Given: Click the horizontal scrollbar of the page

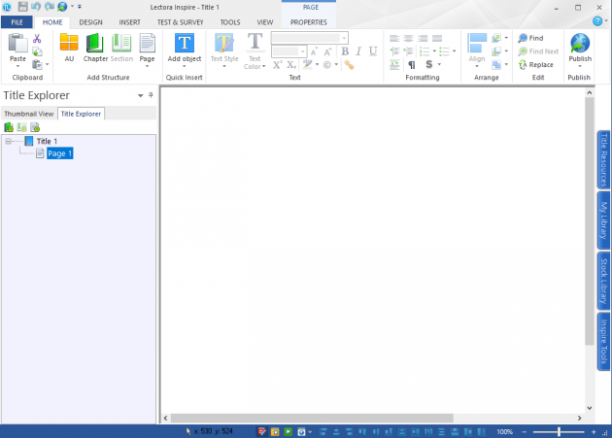Looking at the screenshot, I should [312, 418].
